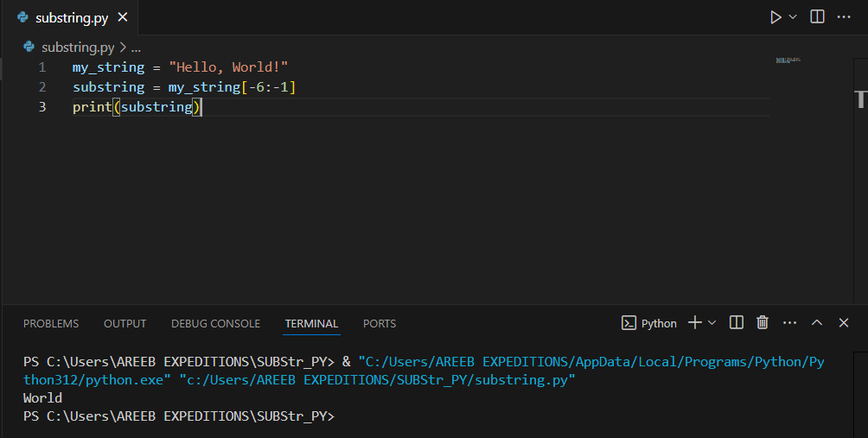This screenshot has width=868, height=438.
Task: Switch to the PROBLEMS panel tab
Action: 51,323
